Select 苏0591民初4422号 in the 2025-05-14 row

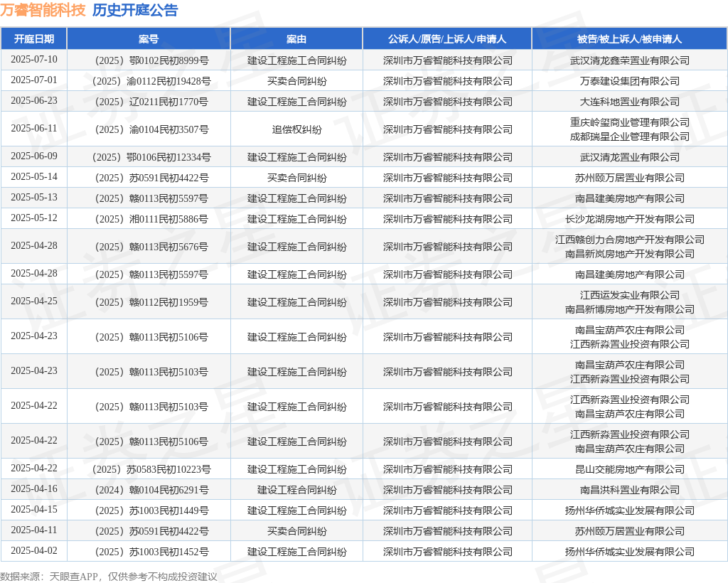[151, 178]
